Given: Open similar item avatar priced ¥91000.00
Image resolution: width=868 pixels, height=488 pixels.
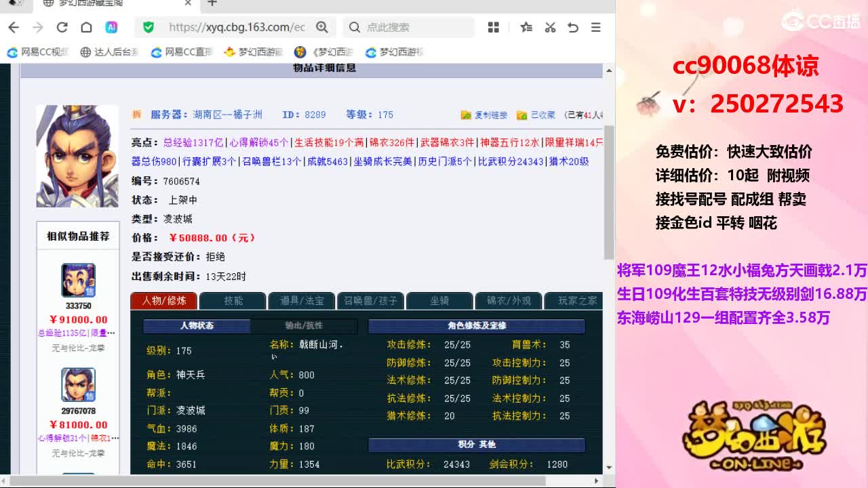Looking at the screenshot, I should click(x=78, y=281).
